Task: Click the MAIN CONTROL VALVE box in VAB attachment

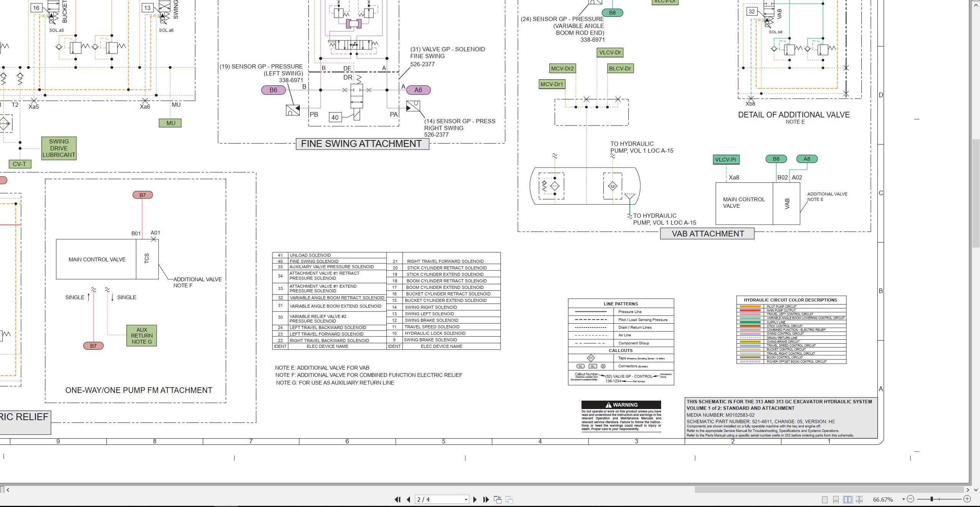Action: click(744, 203)
